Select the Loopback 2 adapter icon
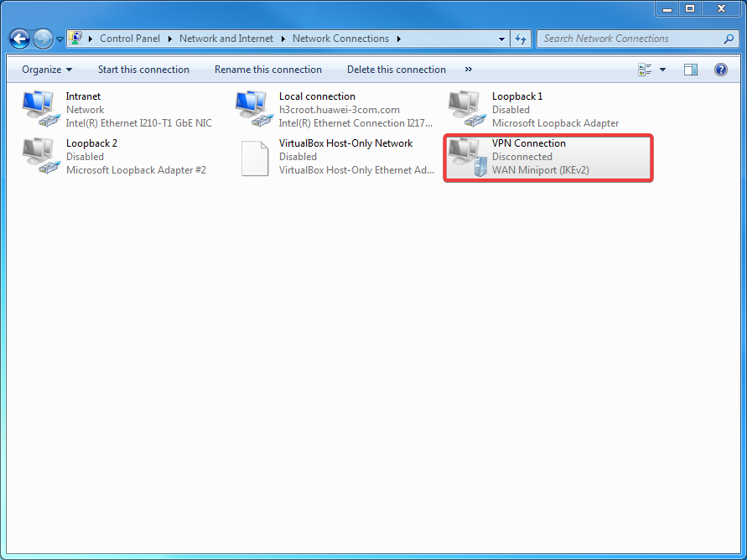The height and width of the screenshot is (560, 747). coord(41,156)
